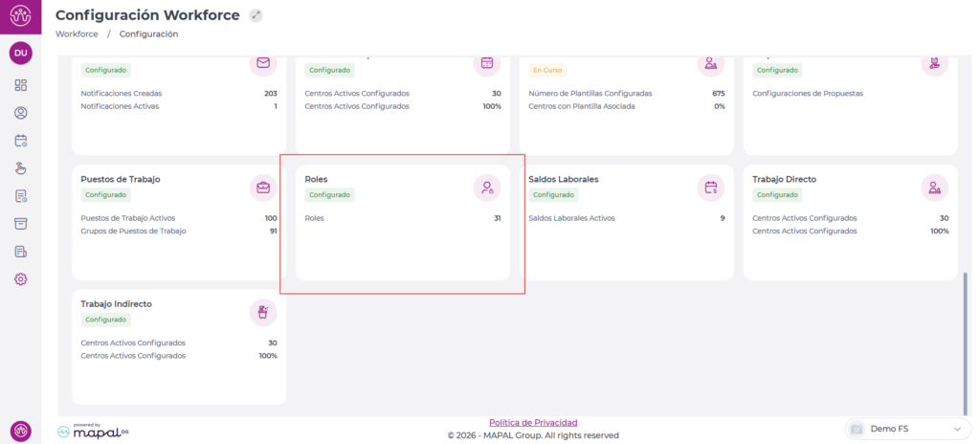Click the DU user avatar
Image resolution: width=980 pixels, height=444 pixels.
(21, 53)
